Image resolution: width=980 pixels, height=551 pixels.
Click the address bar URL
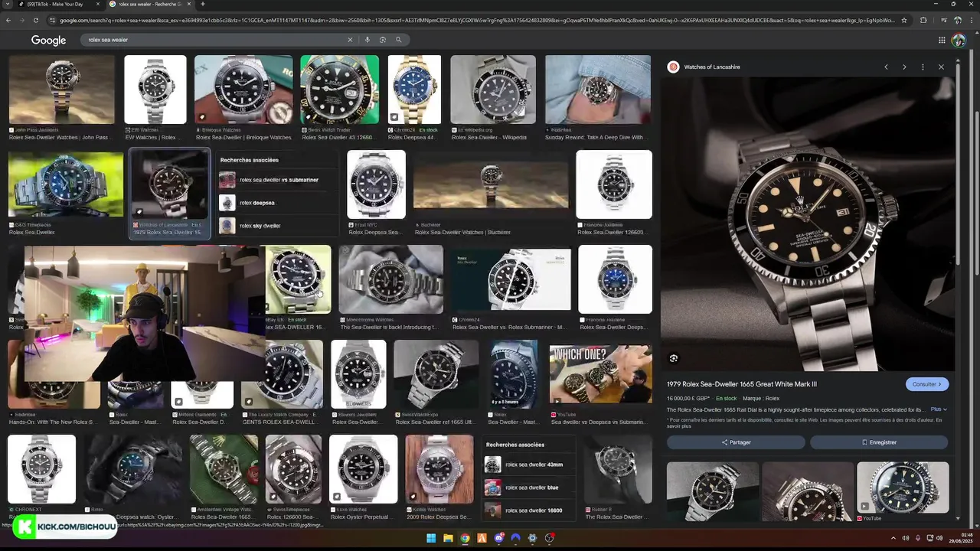click(475, 20)
